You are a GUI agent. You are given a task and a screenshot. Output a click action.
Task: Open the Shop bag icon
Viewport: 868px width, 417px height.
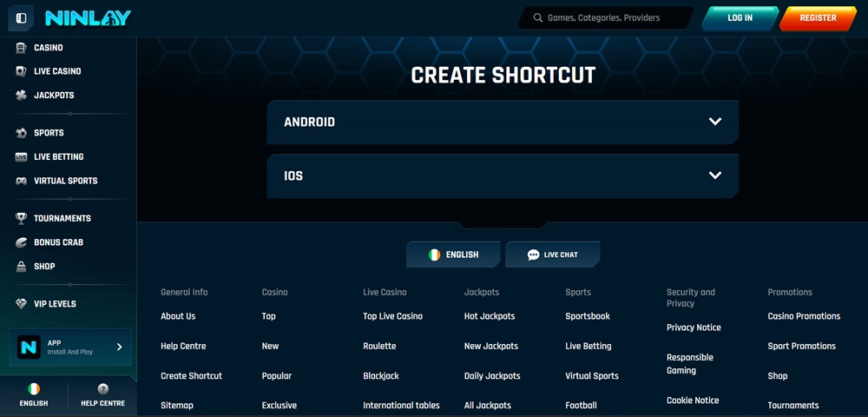point(21,267)
